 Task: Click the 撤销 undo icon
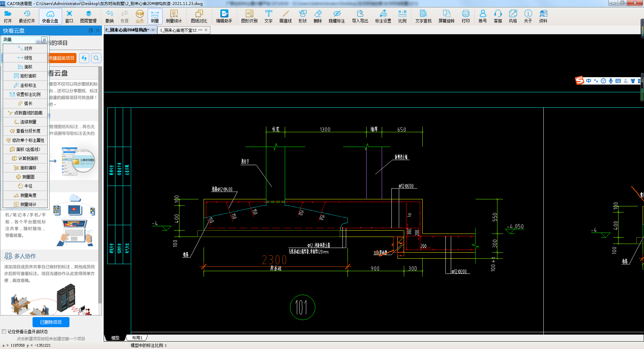(110, 16)
